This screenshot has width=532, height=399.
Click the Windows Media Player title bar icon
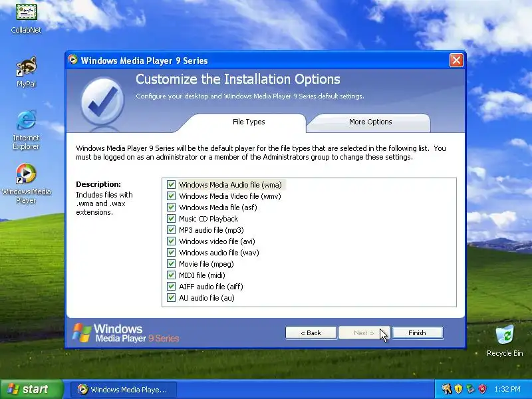coord(72,60)
